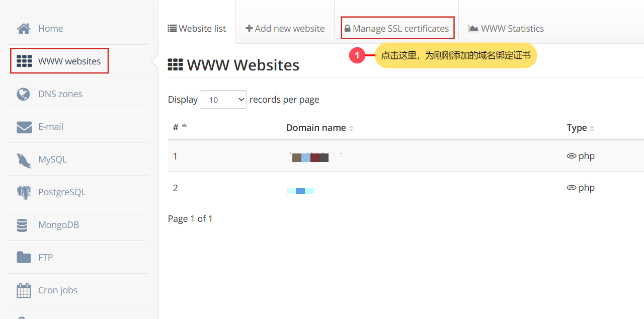
Task: Open the WWW Statistics tab
Action: (x=506, y=29)
